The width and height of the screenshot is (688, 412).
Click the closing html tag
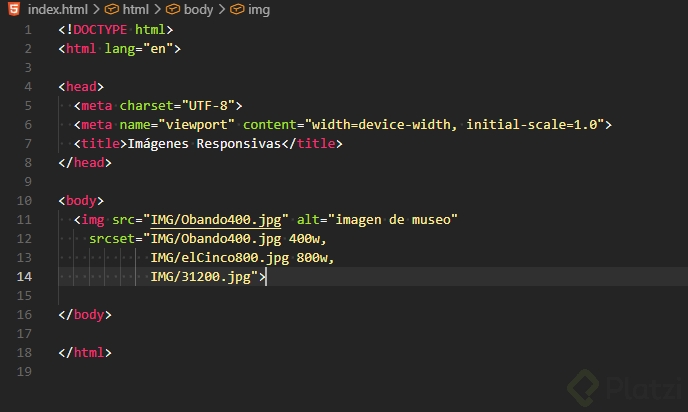[x=85, y=352]
